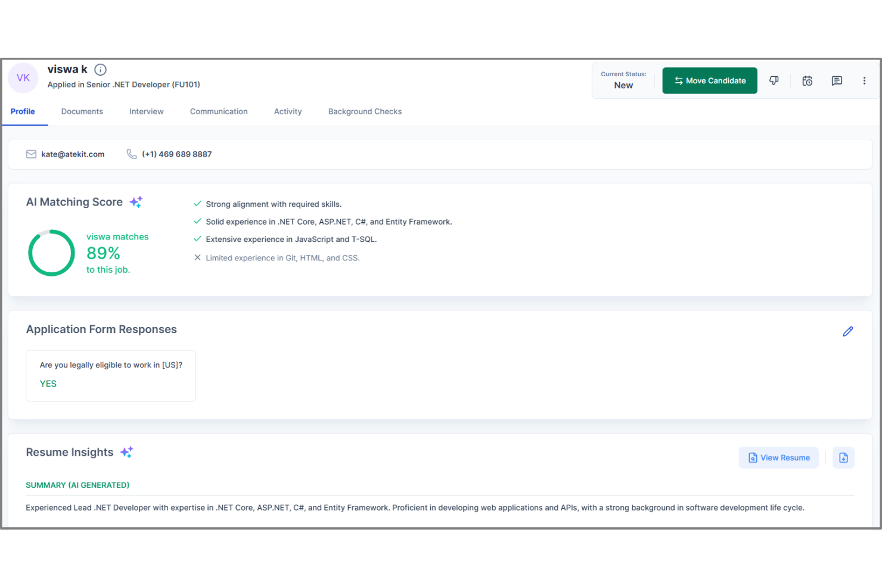Click the email envelope icon
This screenshot has height=588, width=882.
(31, 154)
